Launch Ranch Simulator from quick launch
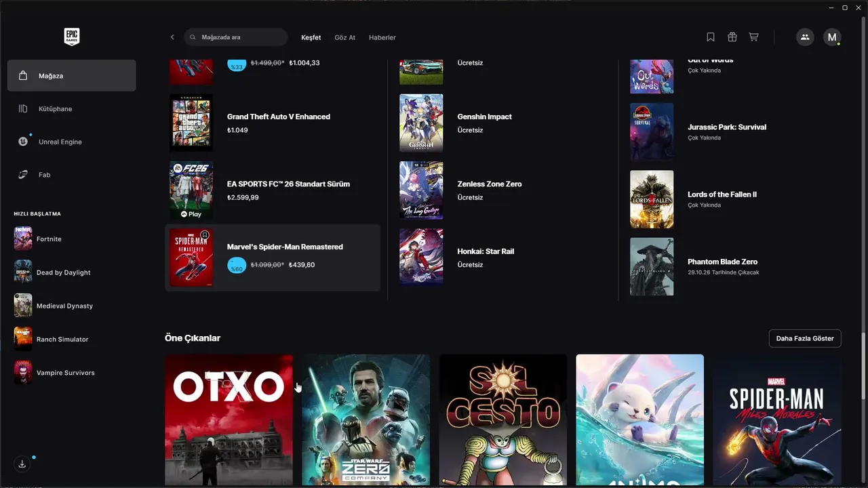Screen dimensions: 868x488 (x=71, y=339)
